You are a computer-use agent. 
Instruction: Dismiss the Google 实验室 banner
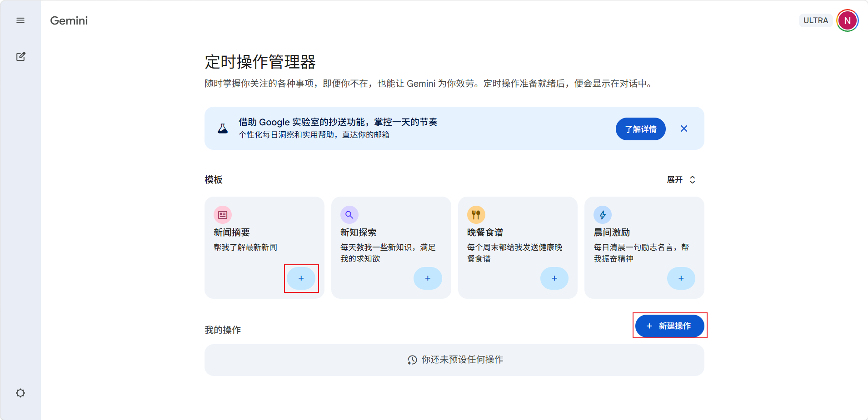pyautogui.click(x=684, y=128)
